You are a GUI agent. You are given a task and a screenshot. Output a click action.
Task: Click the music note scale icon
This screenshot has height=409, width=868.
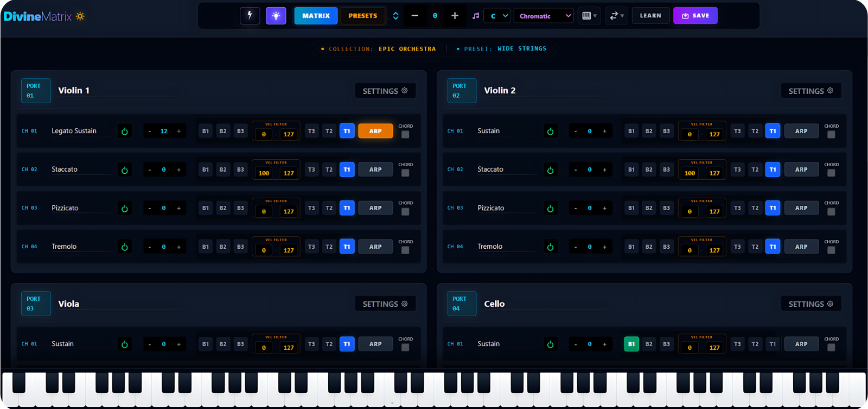(x=476, y=16)
